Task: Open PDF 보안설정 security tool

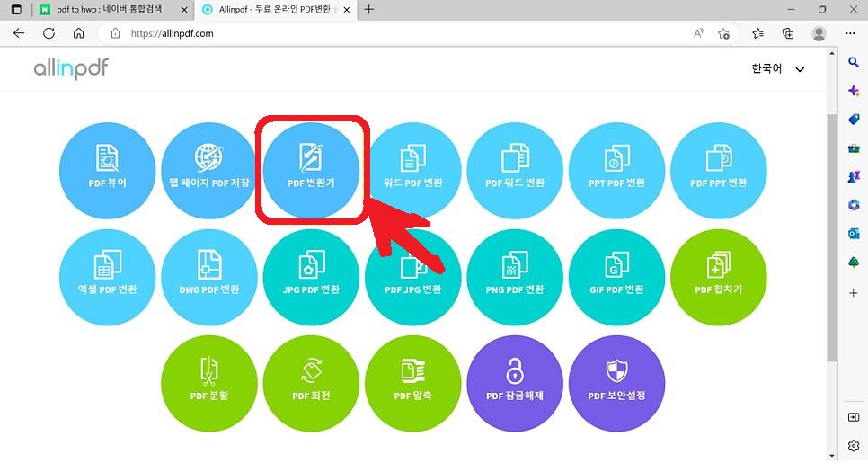Action: [x=616, y=383]
